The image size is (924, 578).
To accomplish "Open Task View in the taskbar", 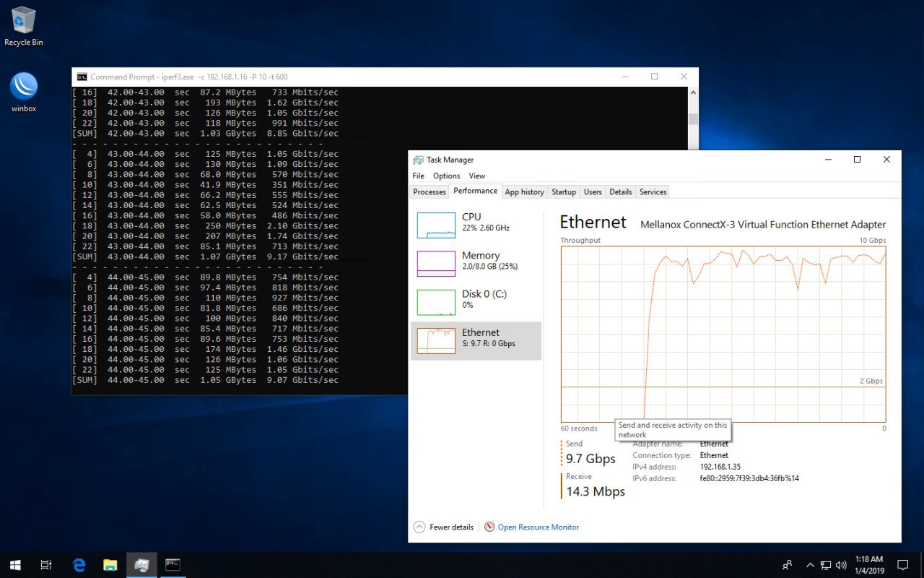I will 46,565.
